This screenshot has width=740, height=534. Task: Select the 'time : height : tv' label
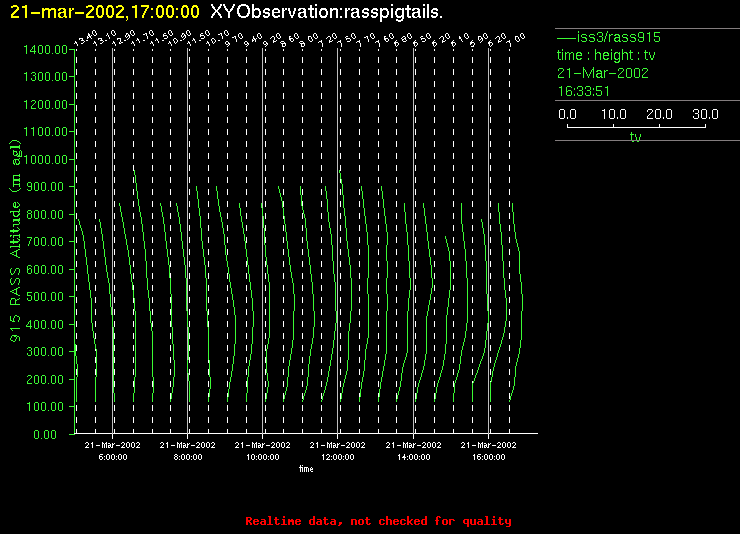point(606,55)
